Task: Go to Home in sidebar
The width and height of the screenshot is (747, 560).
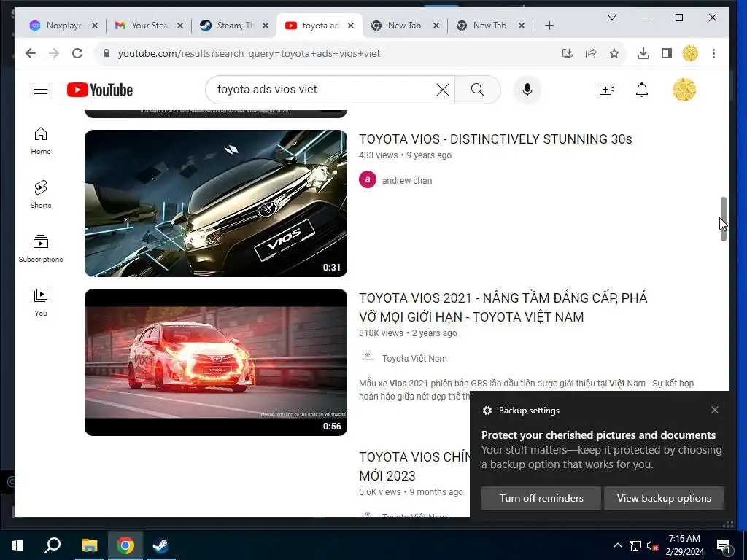Action: pyautogui.click(x=41, y=141)
